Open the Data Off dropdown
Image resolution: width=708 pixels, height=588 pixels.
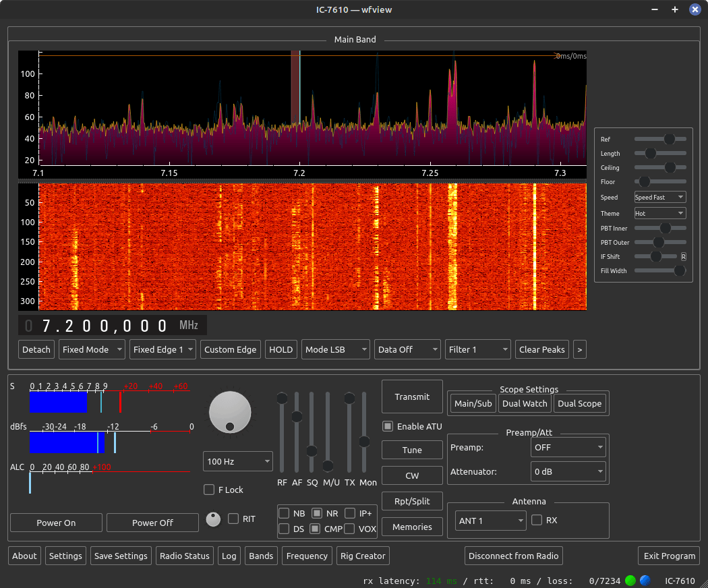tap(407, 349)
